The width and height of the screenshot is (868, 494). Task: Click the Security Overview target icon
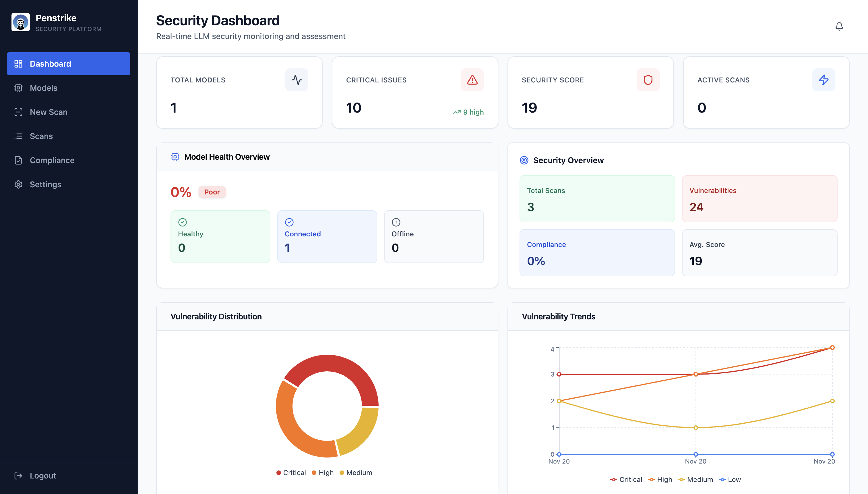pyautogui.click(x=524, y=160)
